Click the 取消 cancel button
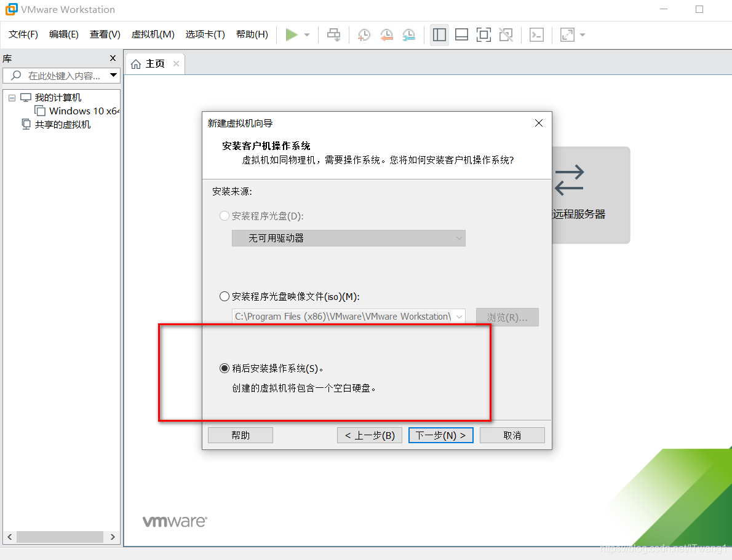Screen dimensions: 732x560 512,435
